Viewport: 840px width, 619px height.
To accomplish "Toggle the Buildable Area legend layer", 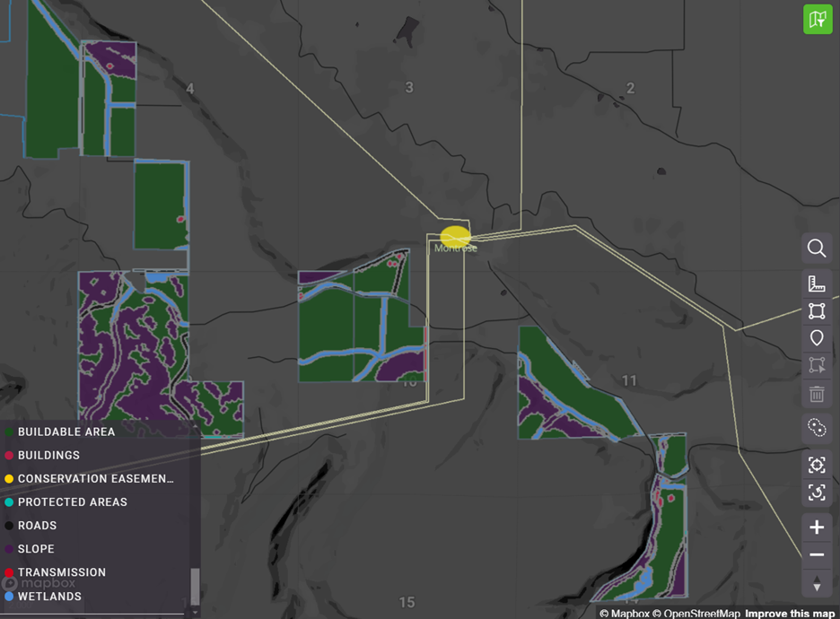I will [x=66, y=432].
